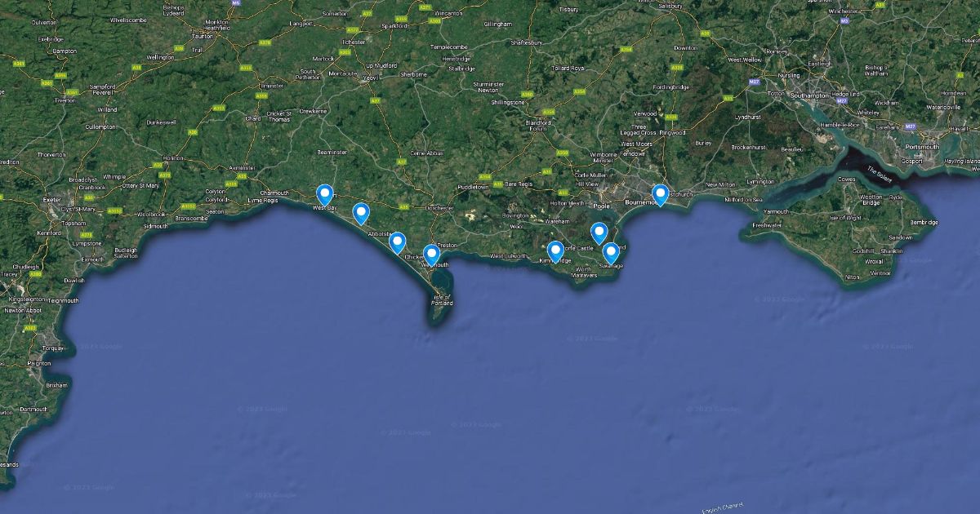Click the Portsmouth city label
The image size is (980, 514).
coord(921,147)
